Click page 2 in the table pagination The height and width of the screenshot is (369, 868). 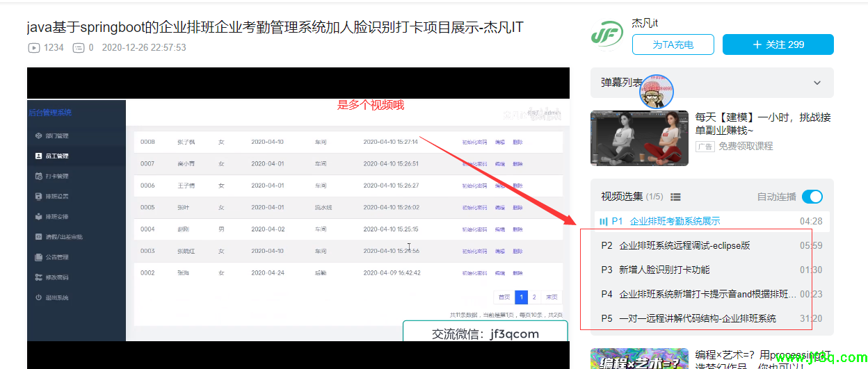(x=533, y=297)
